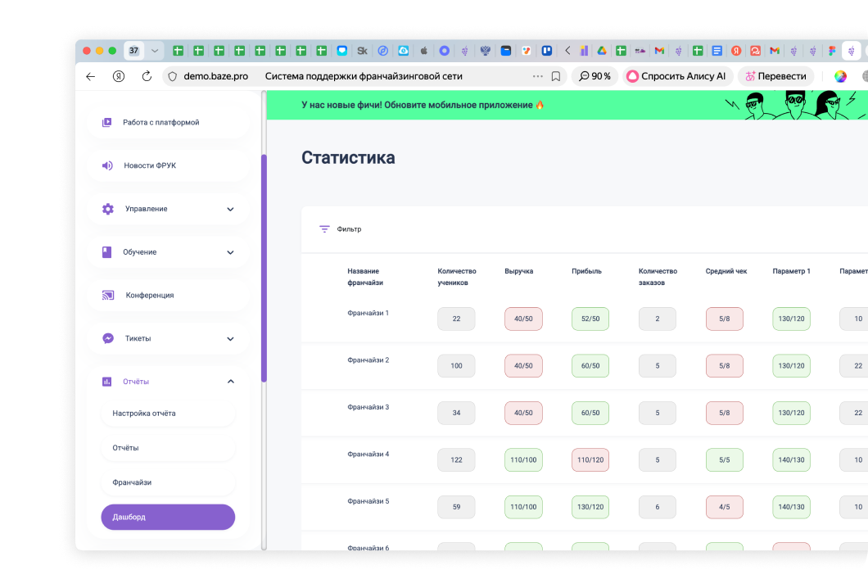Click the video icon for Работа с платформой
The height and width of the screenshot is (588, 868).
click(x=107, y=122)
